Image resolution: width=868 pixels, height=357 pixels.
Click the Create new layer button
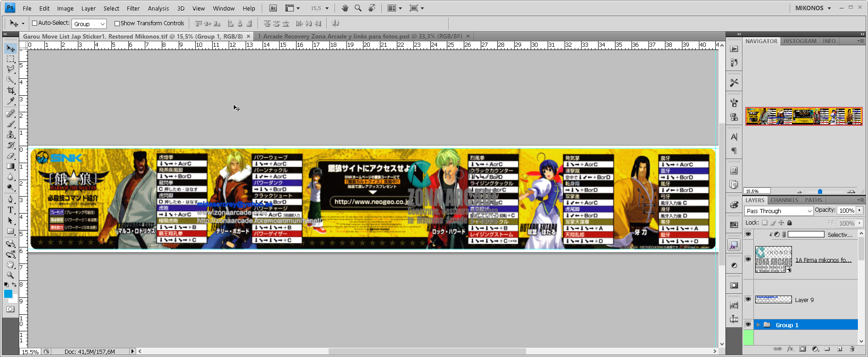840,349
